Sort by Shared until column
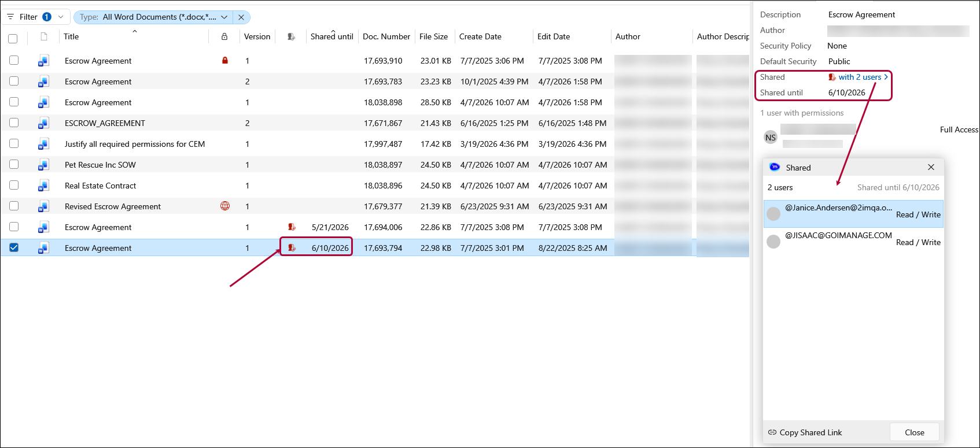The width and height of the screenshot is (980, 448). pyautogui.click(x=331, y=36)
